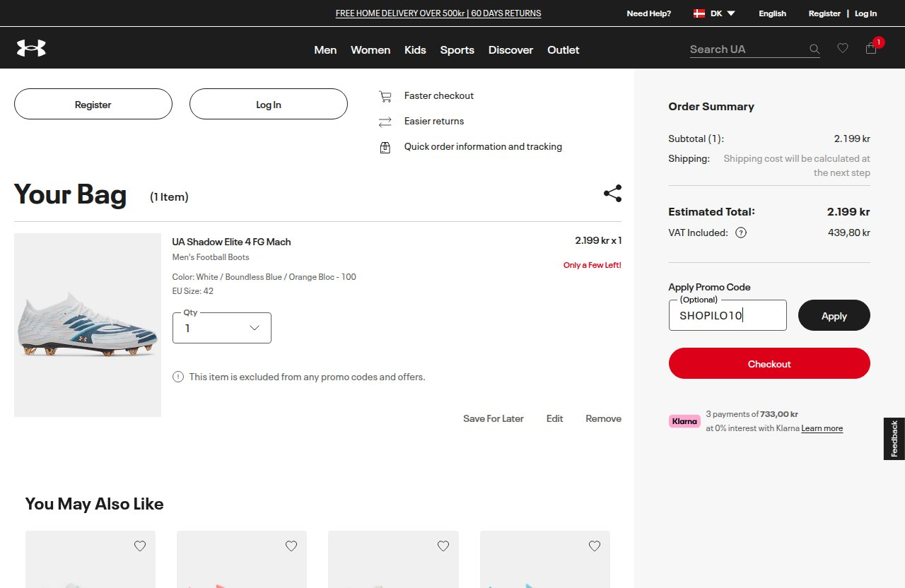The image size is (905, 588).
Task: Click the free home delivery banner link
Action: coord(438,13)
